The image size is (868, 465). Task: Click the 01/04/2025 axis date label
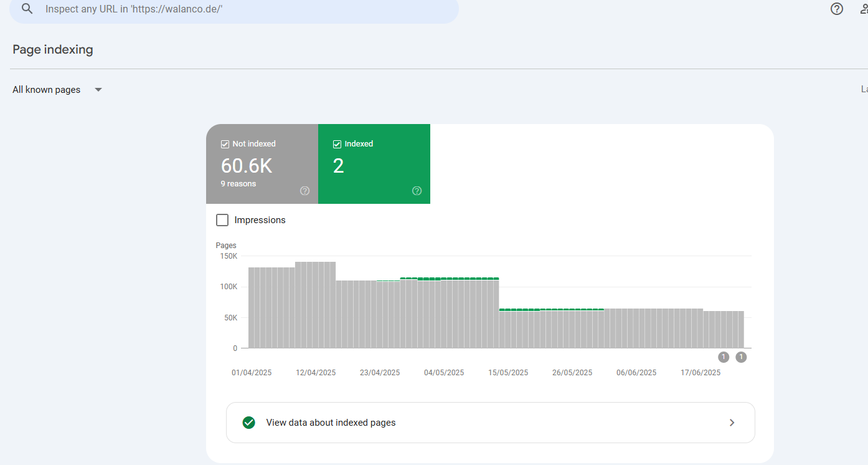click(252, 373)
